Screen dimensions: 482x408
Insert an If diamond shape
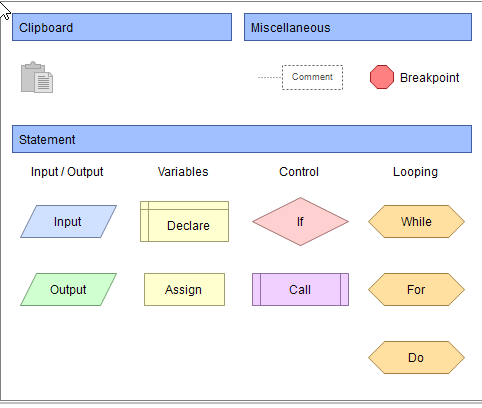pyautogui.click(x=300, y=221)
